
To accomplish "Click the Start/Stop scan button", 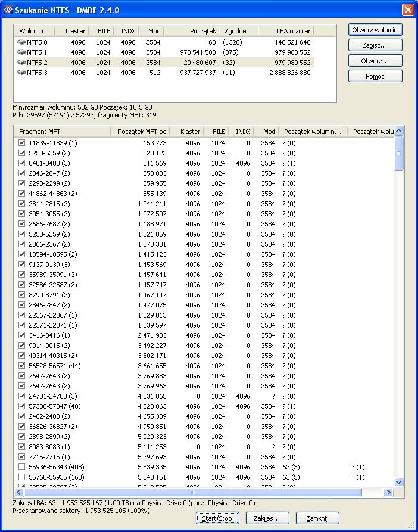I will 217,518.
